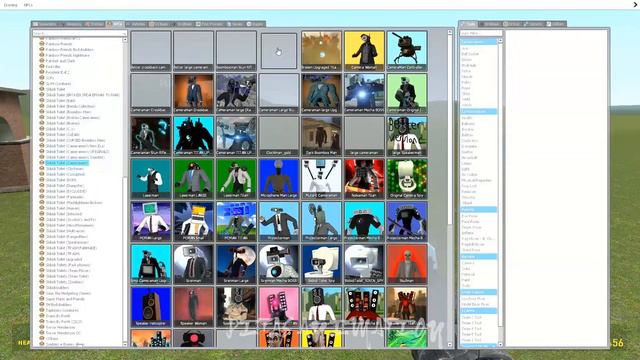The height and width of the screenshot is (360, 640).
Task: Spawn the Skullman NPC on red background
Action: tap(407, 264)
